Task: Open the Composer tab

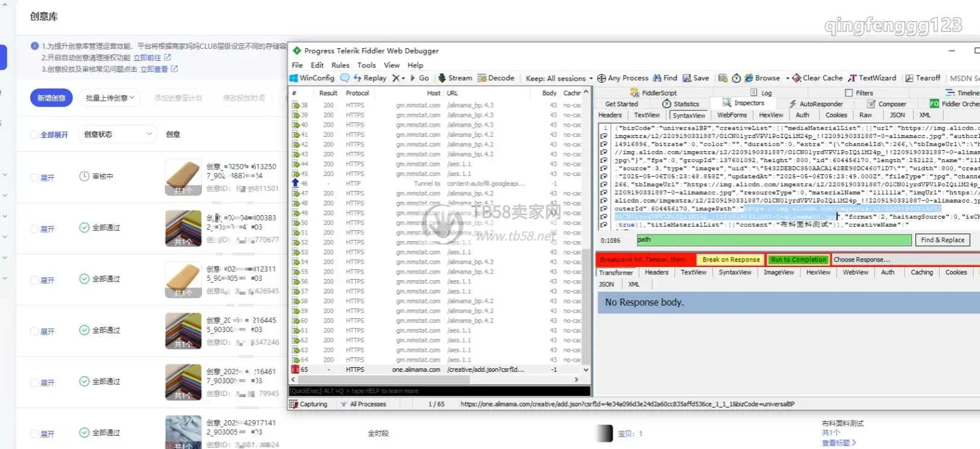Action: coord(887,104)
